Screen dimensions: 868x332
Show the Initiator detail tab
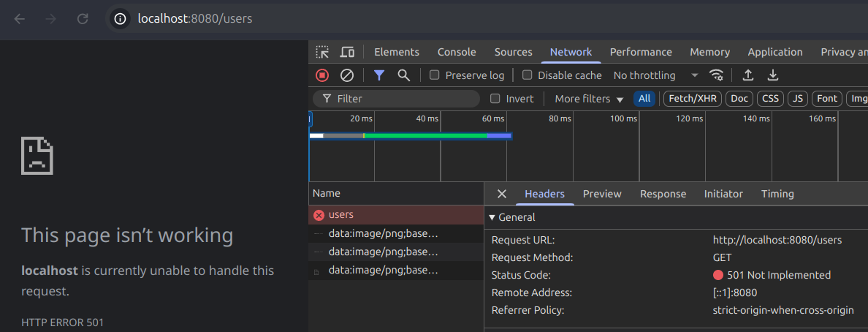point(723,194)
